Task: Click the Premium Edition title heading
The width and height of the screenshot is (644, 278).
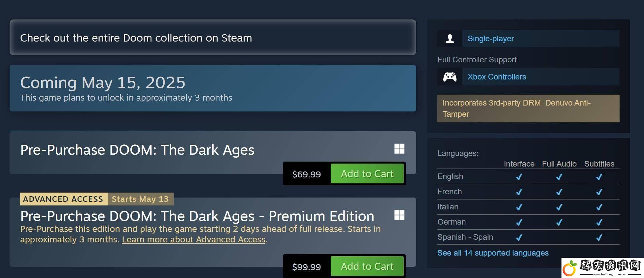Action: [x=197, y=216]
